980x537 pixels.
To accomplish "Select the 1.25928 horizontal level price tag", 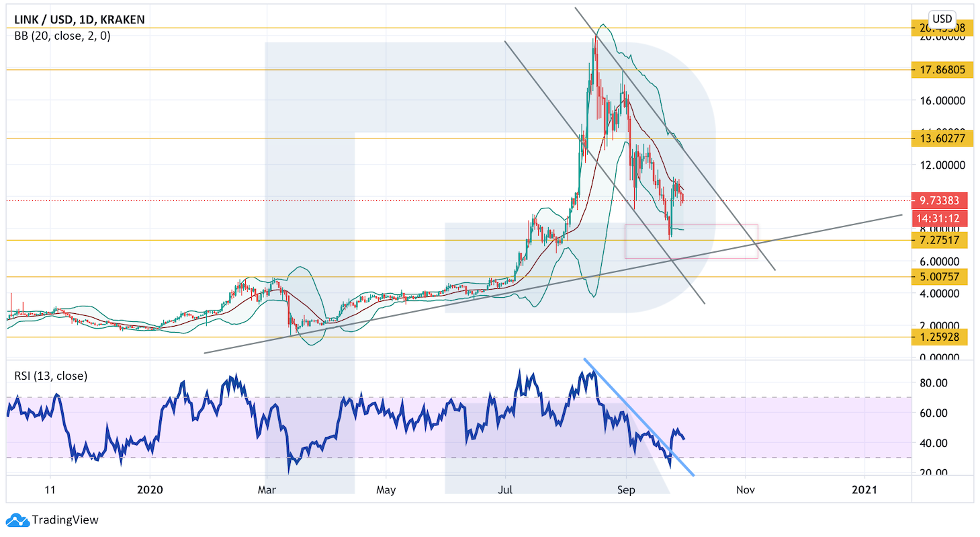I will point(939,337).
